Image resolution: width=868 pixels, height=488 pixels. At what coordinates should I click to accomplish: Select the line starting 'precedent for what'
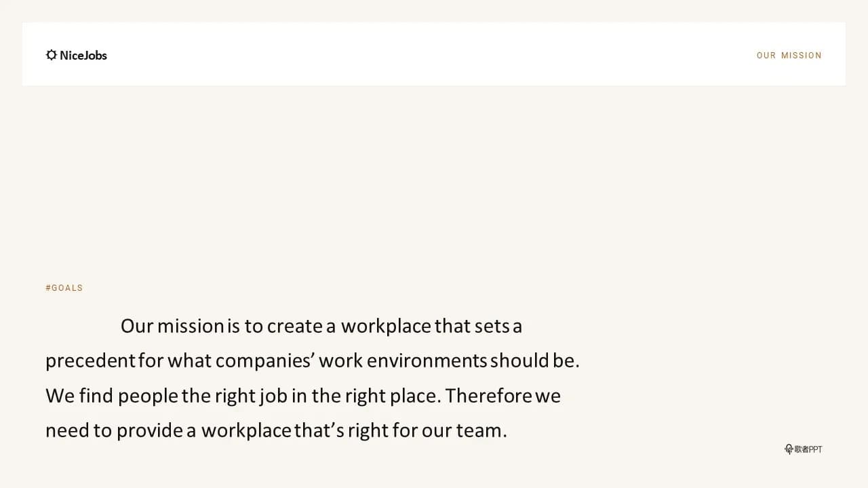tap(313, 361)
